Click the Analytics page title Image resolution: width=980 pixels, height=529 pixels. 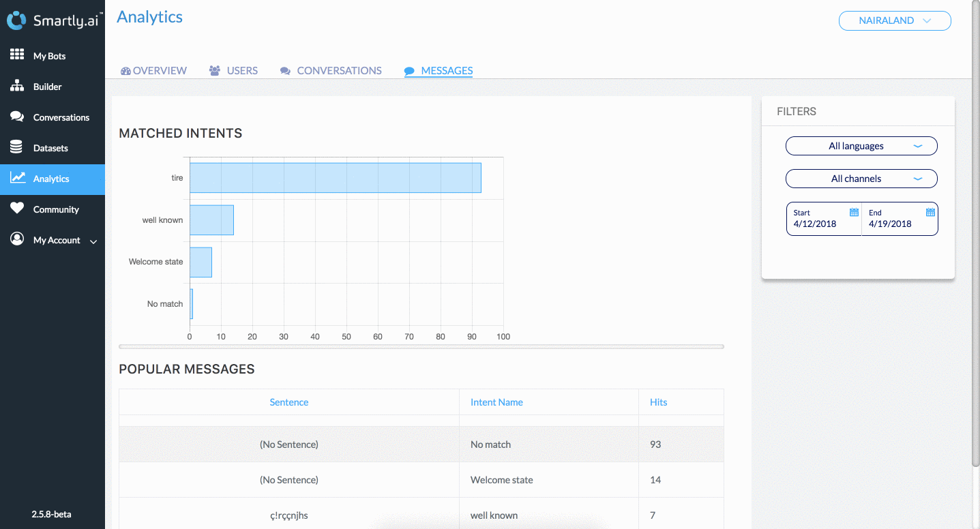pyautogui.click(x=149, y=17)
